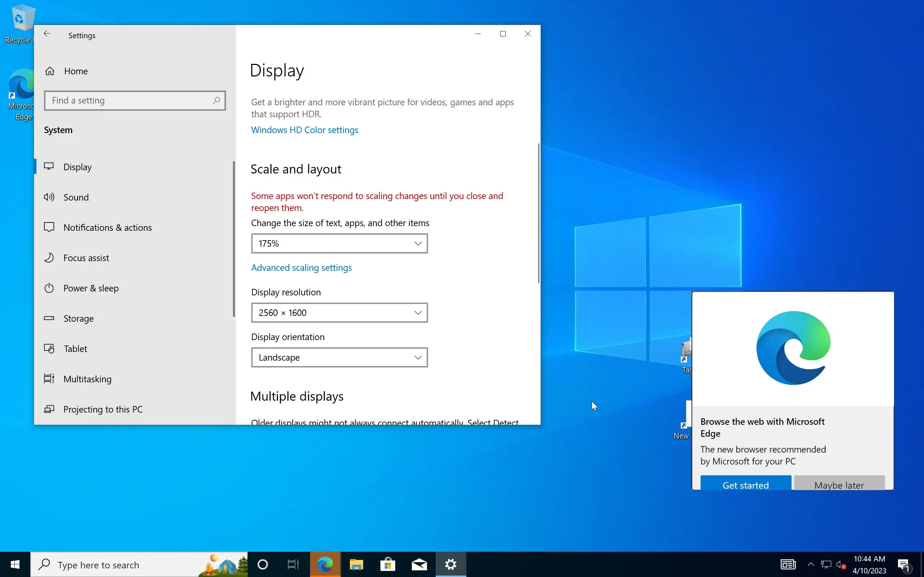Image resolution: width=924 pixels, height=577 pixels.
Task: Go to Multitasking settings
Action: click(87, 379)
